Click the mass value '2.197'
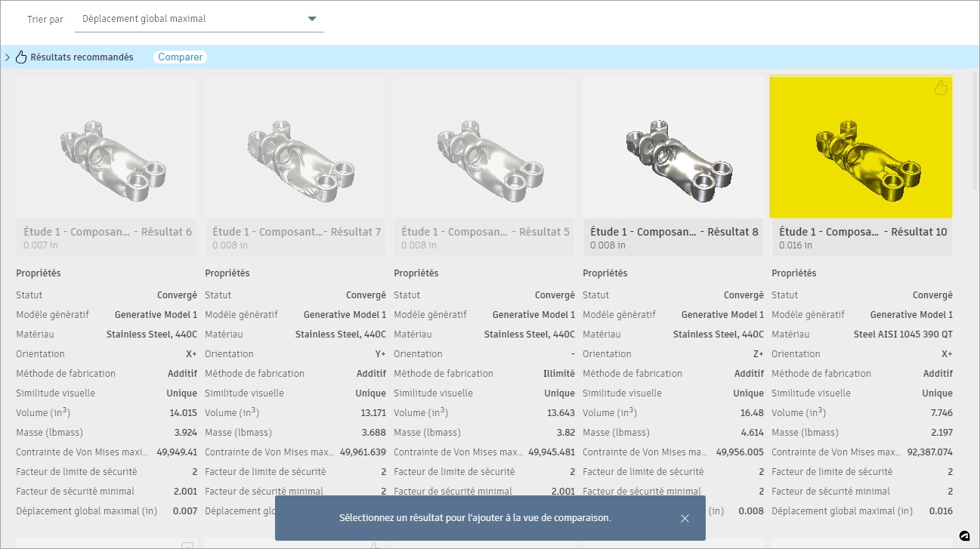 click(x=941, y=432)
